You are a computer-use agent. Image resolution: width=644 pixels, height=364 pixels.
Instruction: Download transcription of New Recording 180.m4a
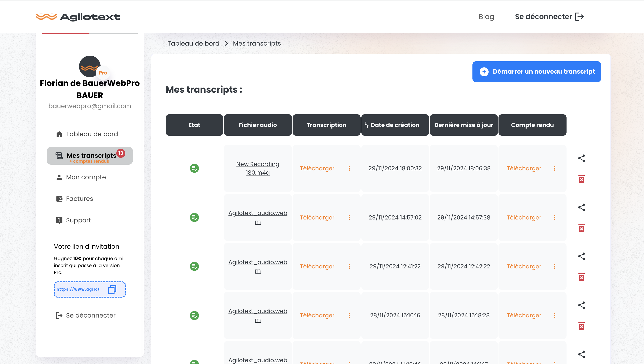[317, 168]
